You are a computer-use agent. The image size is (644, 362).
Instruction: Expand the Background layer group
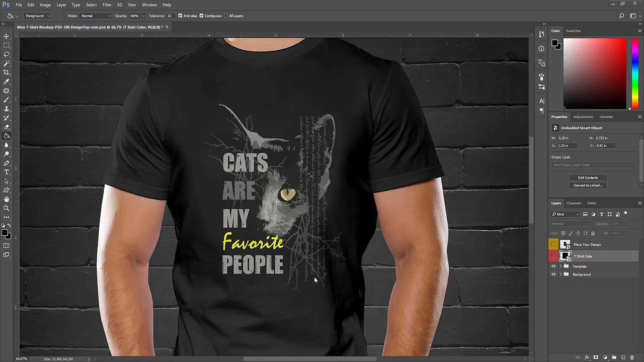point(560,275)
